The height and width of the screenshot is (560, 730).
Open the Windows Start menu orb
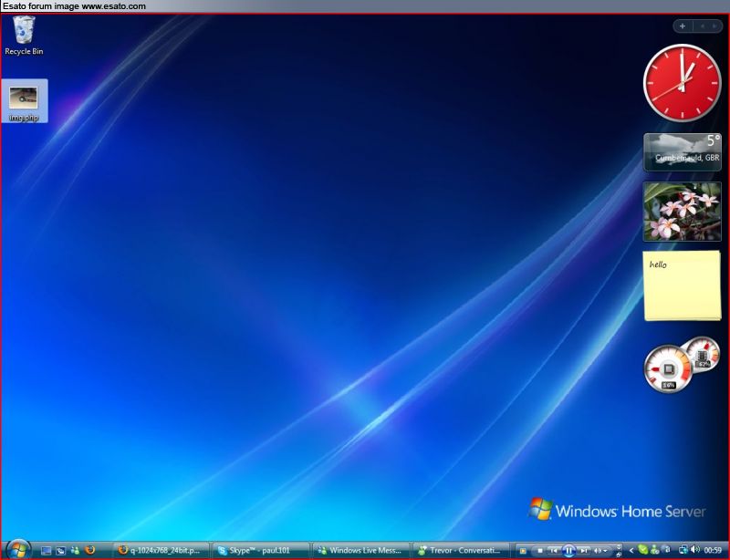pyautogui.click(x=17, y=550)
